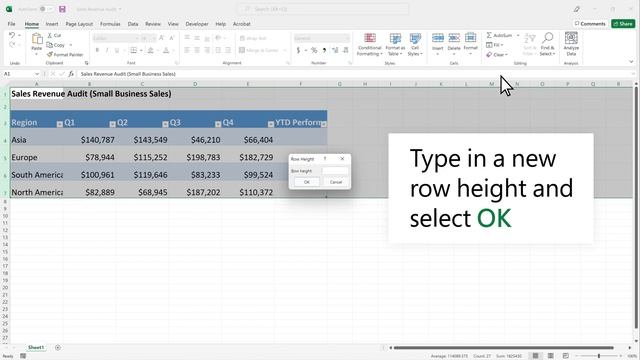Image resolution: width=640 pixels, height=360 pixels.
Task: Add a new sheet with plus icon
Action: (58, 347)
